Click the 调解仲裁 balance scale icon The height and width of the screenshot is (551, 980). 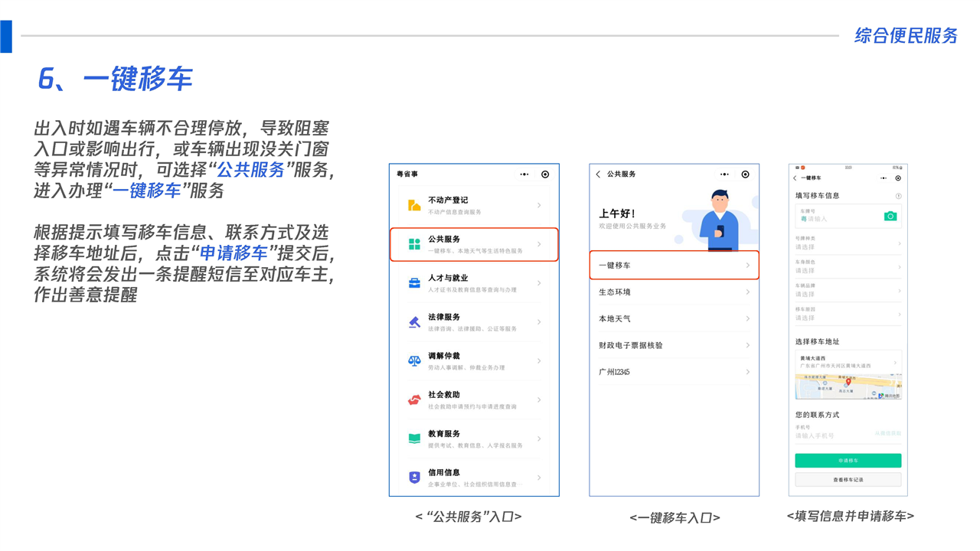tap(414, 361)
